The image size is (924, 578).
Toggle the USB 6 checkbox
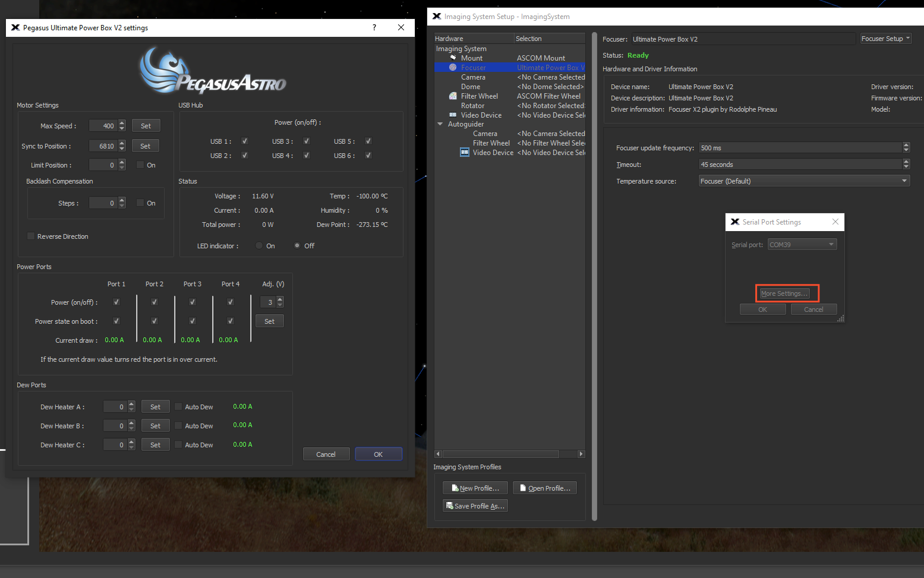[x=368, y=155]
